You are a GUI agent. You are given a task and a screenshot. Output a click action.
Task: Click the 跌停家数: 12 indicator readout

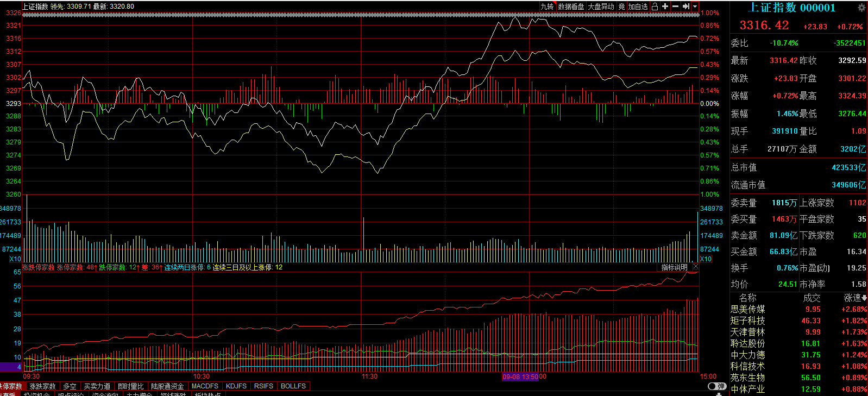pyautogui.click(x=118, y=267)
